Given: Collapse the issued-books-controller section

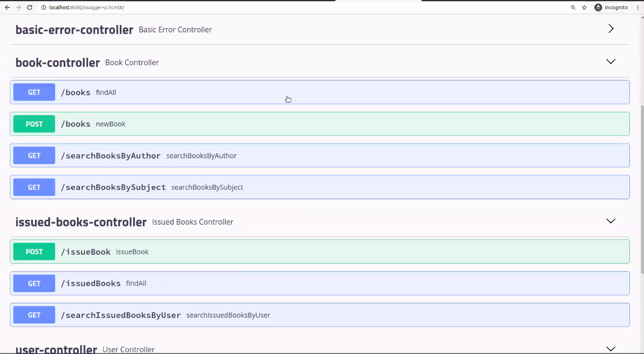Looking at the screenshot, I should (611, 221).
